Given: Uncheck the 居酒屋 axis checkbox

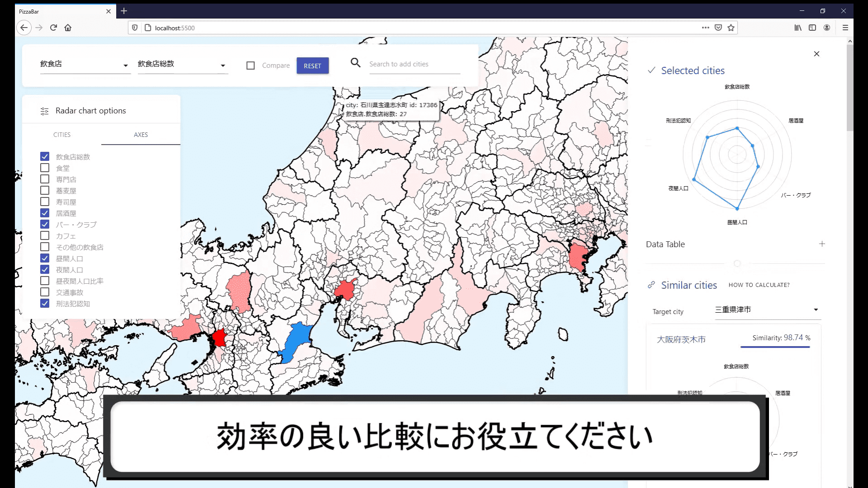Looking at the screenshot, I should pyautogui.click(x=45, y=213).
